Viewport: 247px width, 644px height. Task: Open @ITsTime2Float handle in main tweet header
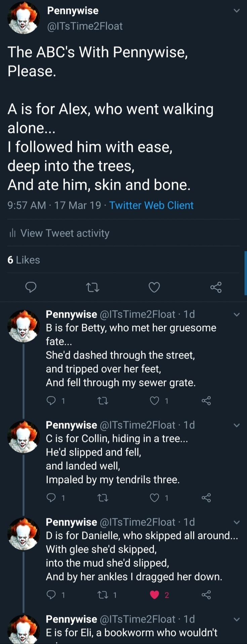coord(85,26)
